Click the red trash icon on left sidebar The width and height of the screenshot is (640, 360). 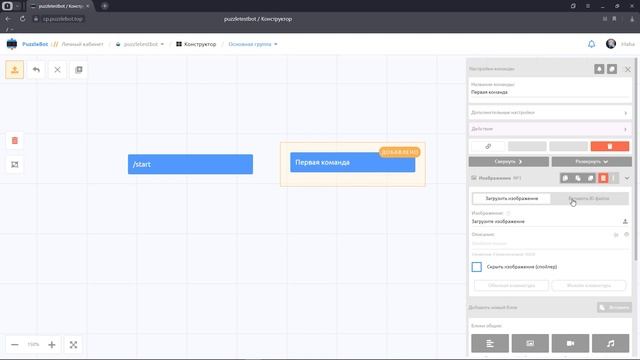point(15,140)
